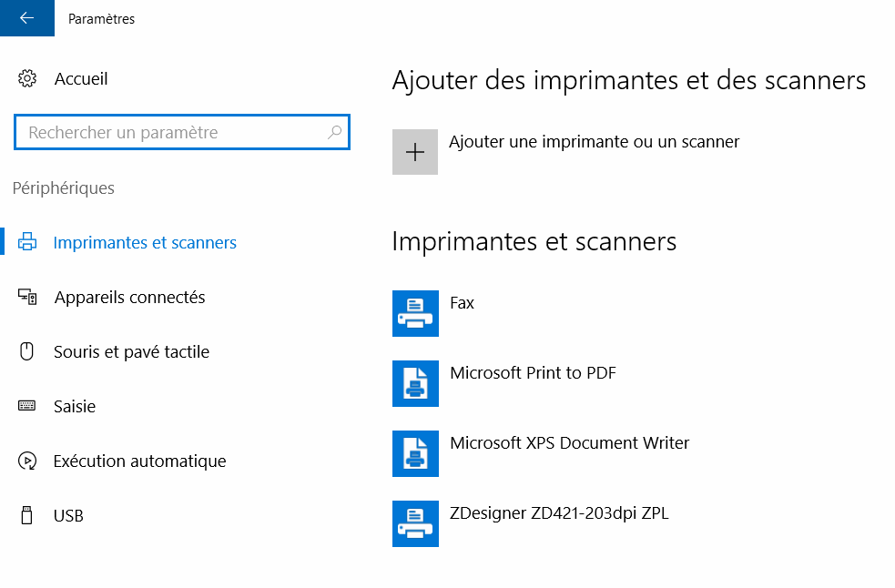Image resolution: width=895 pixels, height=588 pixels.
Task: Click the keyboard icon beside Saisie
Action: [x=27, y=406]
